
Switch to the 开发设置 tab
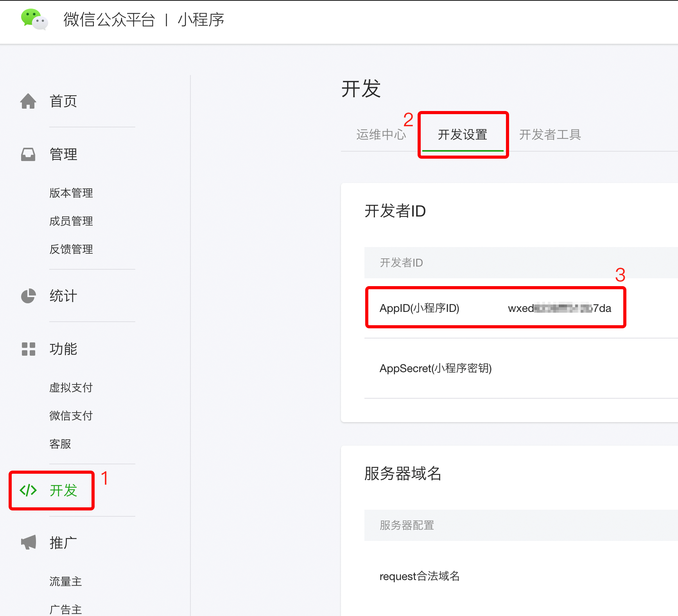[x=462, y=134]
